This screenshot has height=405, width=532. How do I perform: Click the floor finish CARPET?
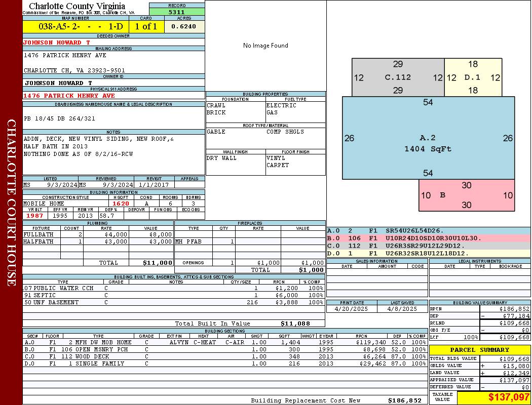[278, 166]
